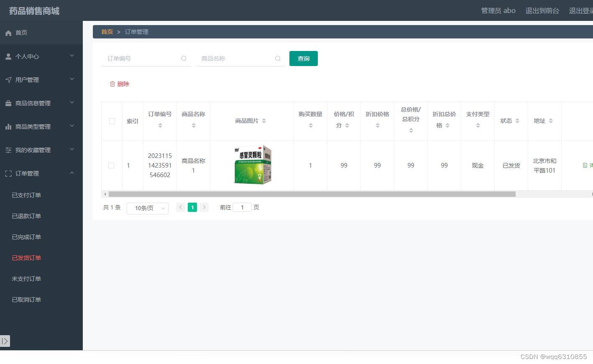Click the 药品销售商城 site title
The image size is (593, 364).
(34, 11)
